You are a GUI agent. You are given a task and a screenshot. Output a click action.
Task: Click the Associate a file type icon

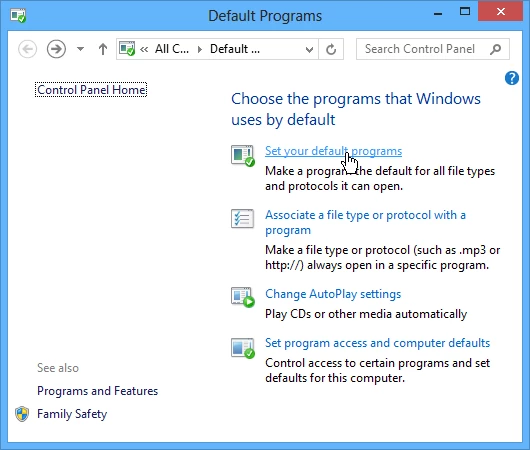click(x=242, y=219)
